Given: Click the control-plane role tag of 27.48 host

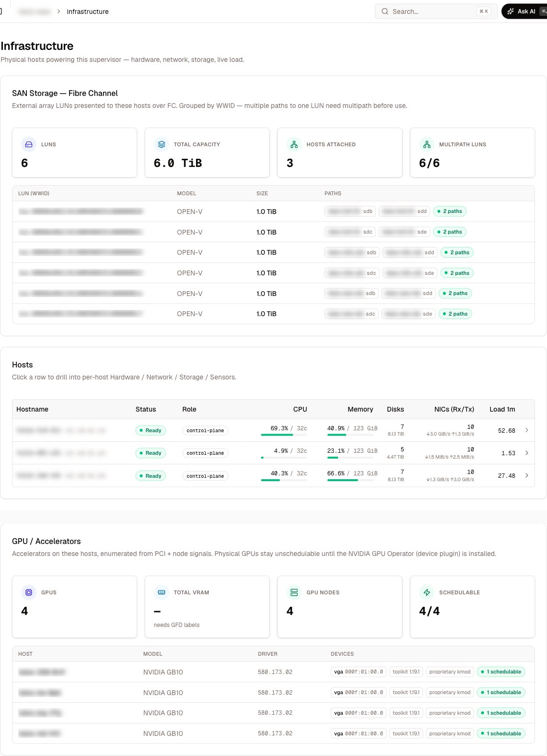Looking at the screenshot, I should [x=205, y=476].
